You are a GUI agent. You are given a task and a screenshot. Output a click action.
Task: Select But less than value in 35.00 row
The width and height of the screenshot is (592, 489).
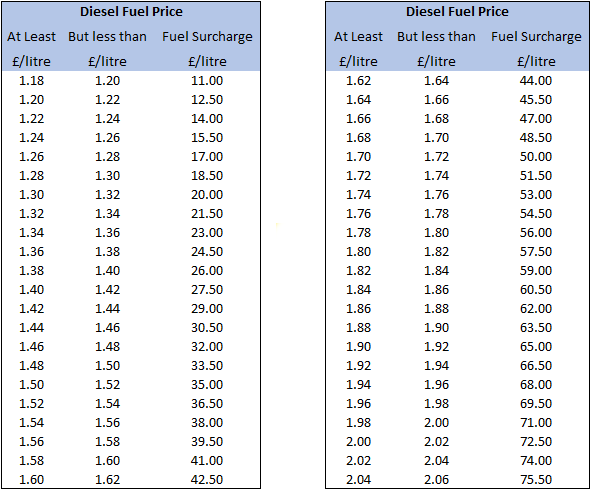(107, 384)
